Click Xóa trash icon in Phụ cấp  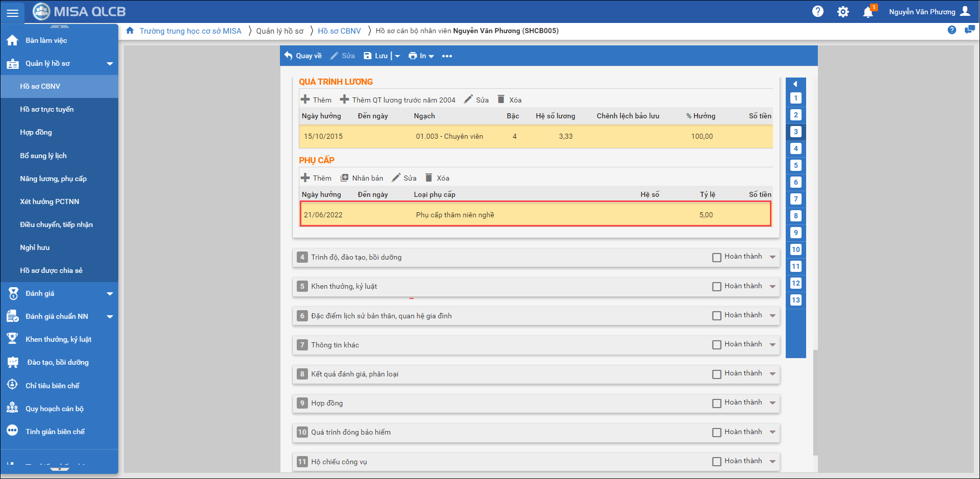(x=429, y=178)
